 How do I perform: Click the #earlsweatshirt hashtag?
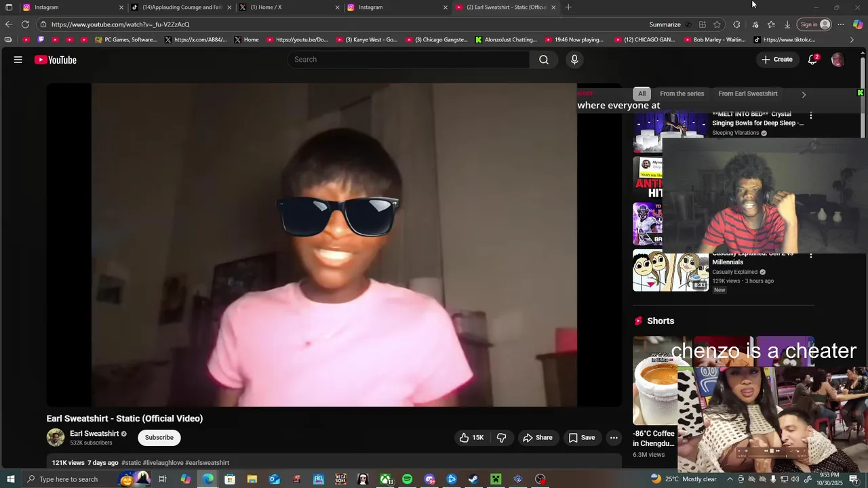207,463
